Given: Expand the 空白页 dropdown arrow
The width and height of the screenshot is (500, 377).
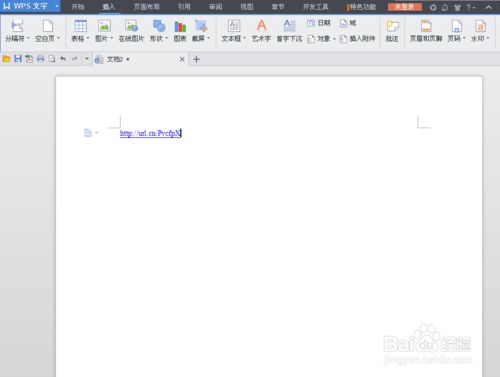Looking at the screenshot, I should click(x=58, y=38).
